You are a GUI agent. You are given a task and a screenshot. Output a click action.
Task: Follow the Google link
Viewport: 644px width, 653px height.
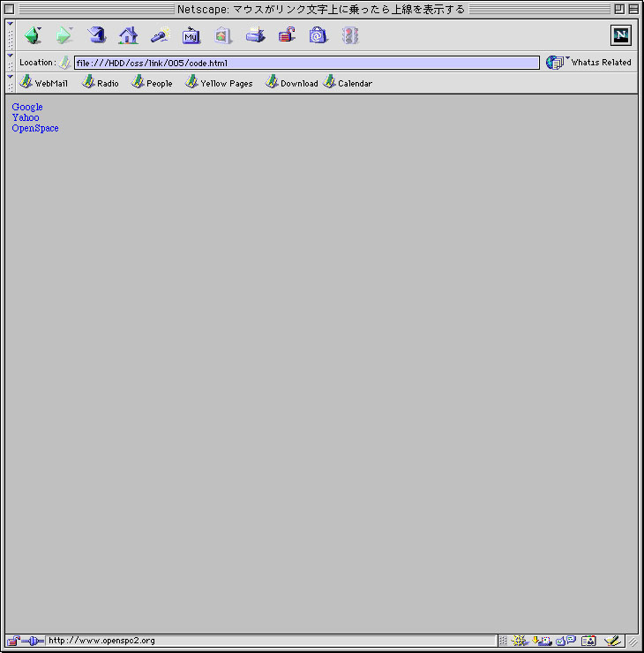pyautogui.click(x=27, y=107)
